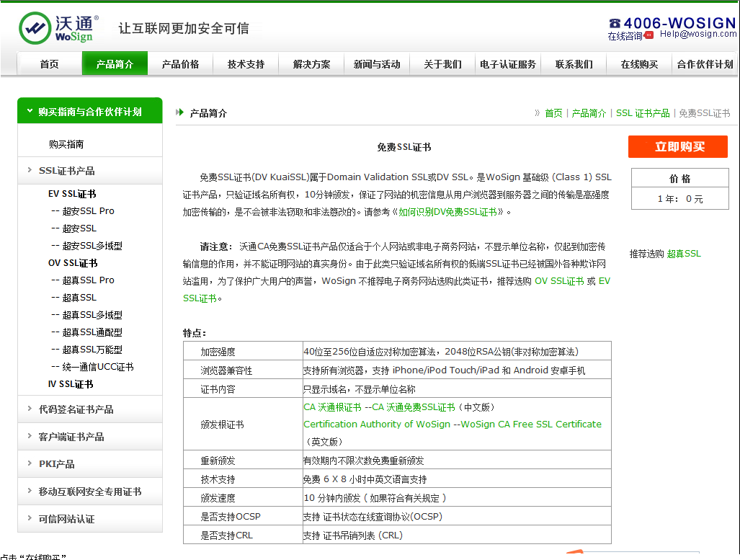The image size is (740, 560).
Task: Click the 是否支持OCSP table cell
Action: click(243, 517)
